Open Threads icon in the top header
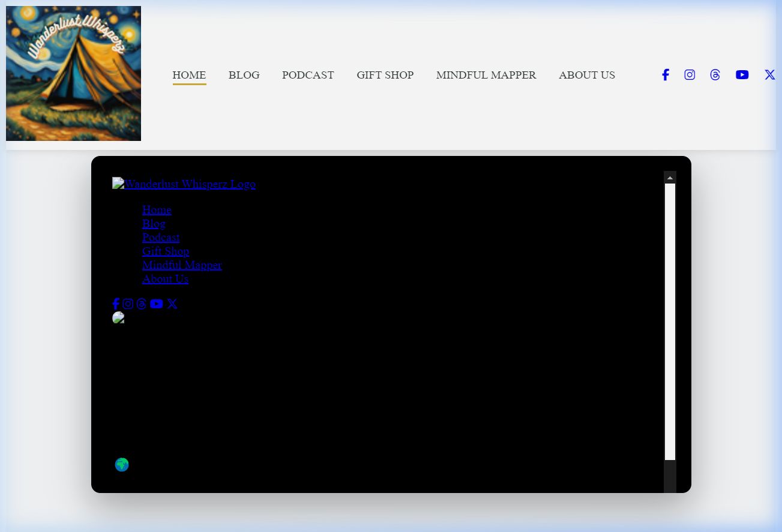Viewport: 782px width, 532px height. pyautogui.click(x=715, y=75)
